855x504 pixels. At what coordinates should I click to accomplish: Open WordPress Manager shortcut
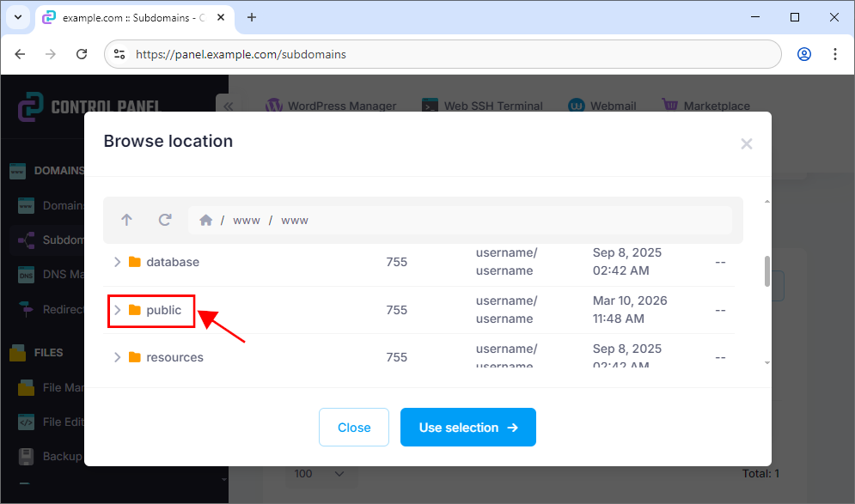tap(331, 106)
